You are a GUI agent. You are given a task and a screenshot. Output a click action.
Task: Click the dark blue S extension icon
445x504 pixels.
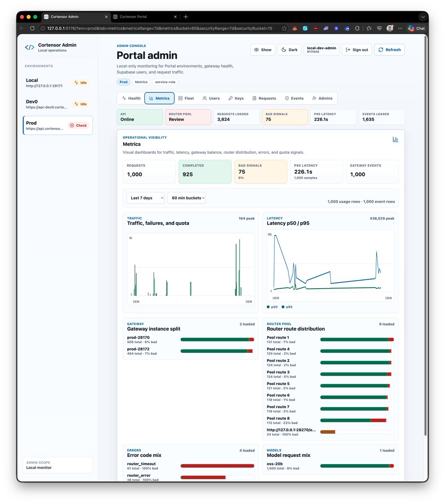tap(337, 28)
